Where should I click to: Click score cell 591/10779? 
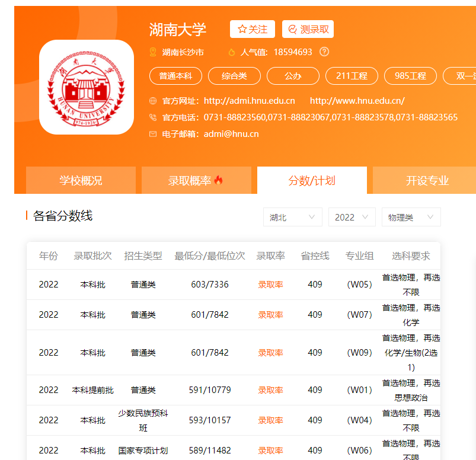210,390
